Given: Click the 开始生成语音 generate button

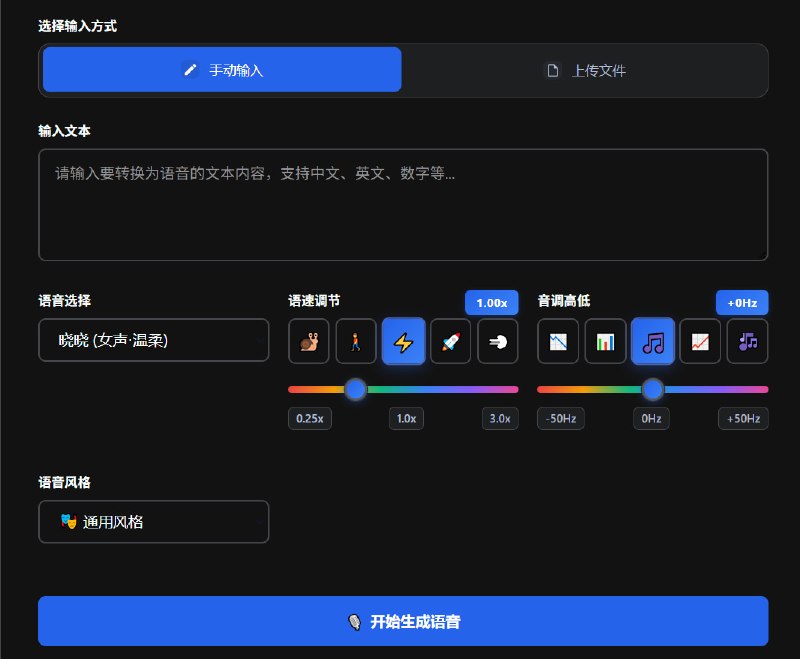Looking at the screenshot, I should [403, 620].
